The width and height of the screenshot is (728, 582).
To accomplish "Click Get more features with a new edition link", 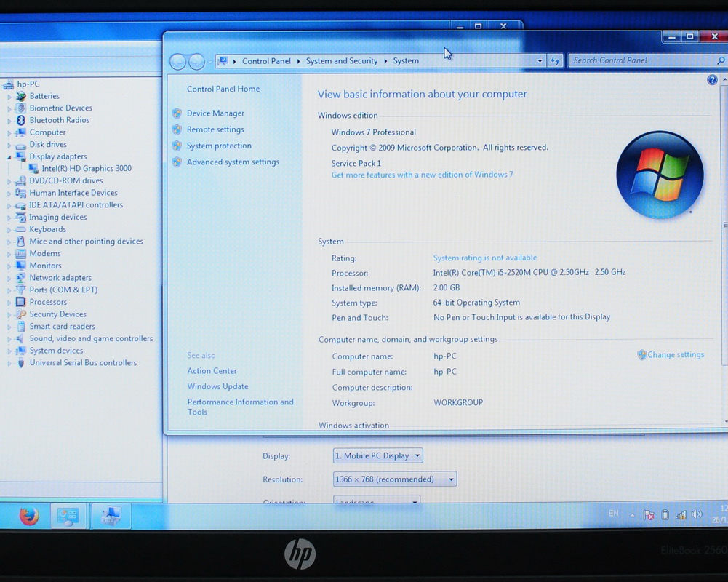I will (422, 175).
